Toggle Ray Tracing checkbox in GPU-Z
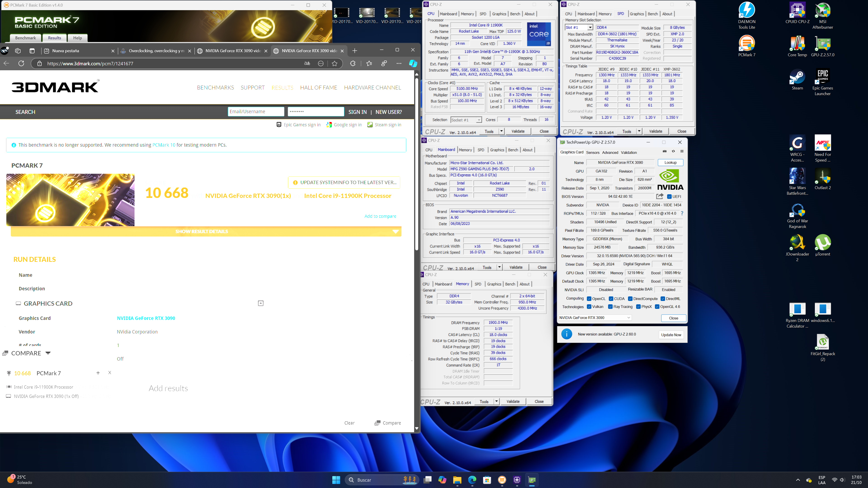The width and height of the screenshot is (868, 488). click(x=610, y=307)
